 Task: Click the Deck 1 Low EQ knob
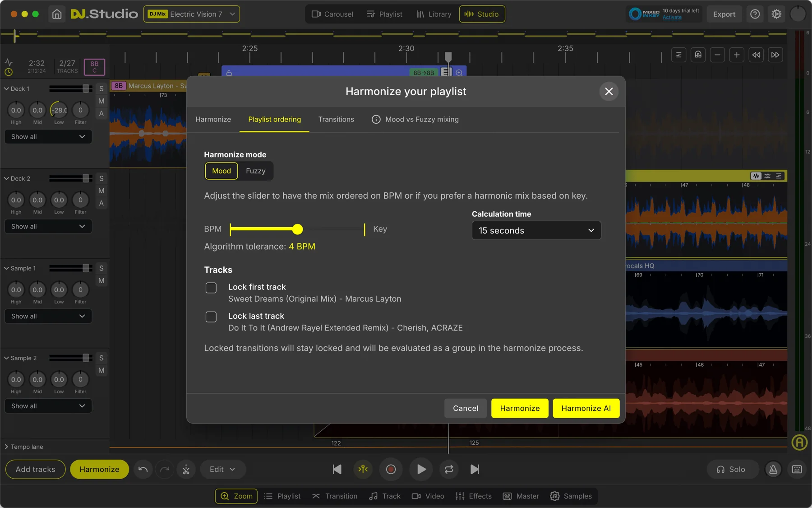(59, 110)
